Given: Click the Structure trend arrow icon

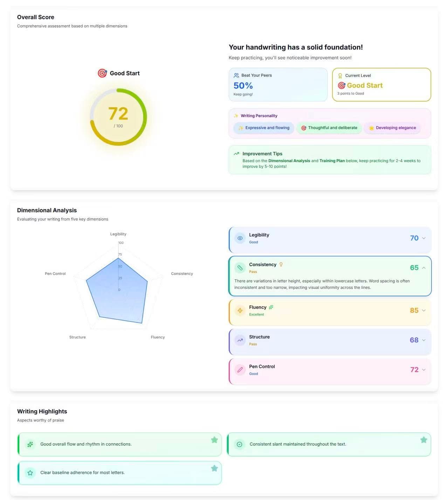Looking at the screenshot, I should [x=240, y=340].
